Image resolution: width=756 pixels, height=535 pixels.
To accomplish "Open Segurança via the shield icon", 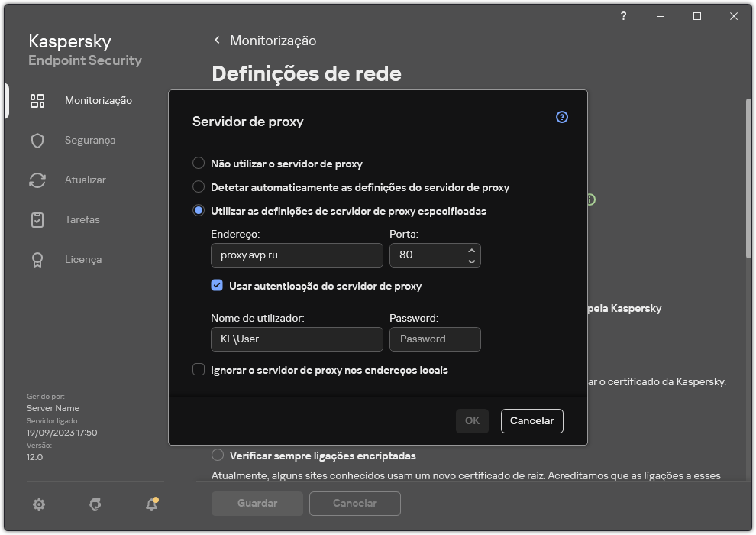I will point(37,140).
